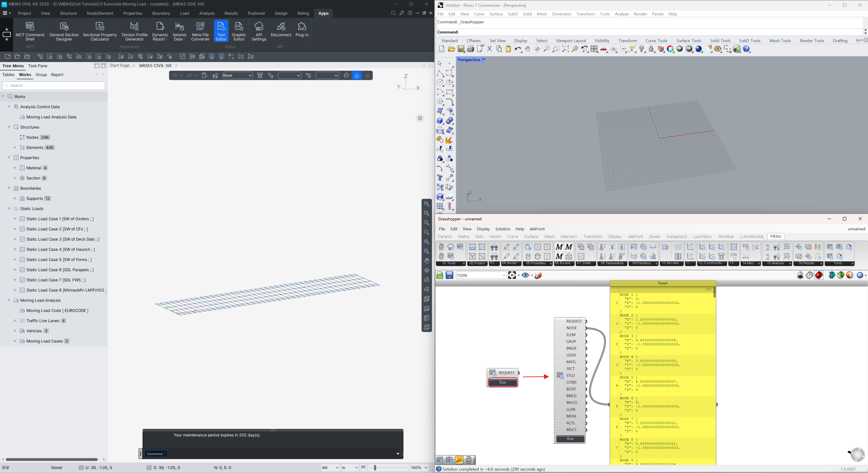Open the Graphic Editor app
The image size is (868, 473).
(x=239, y=31)
